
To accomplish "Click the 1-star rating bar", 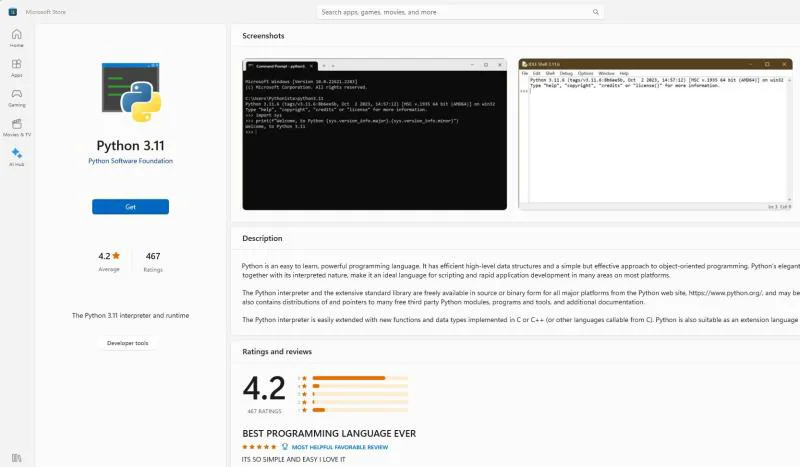I will pos(360,410).
